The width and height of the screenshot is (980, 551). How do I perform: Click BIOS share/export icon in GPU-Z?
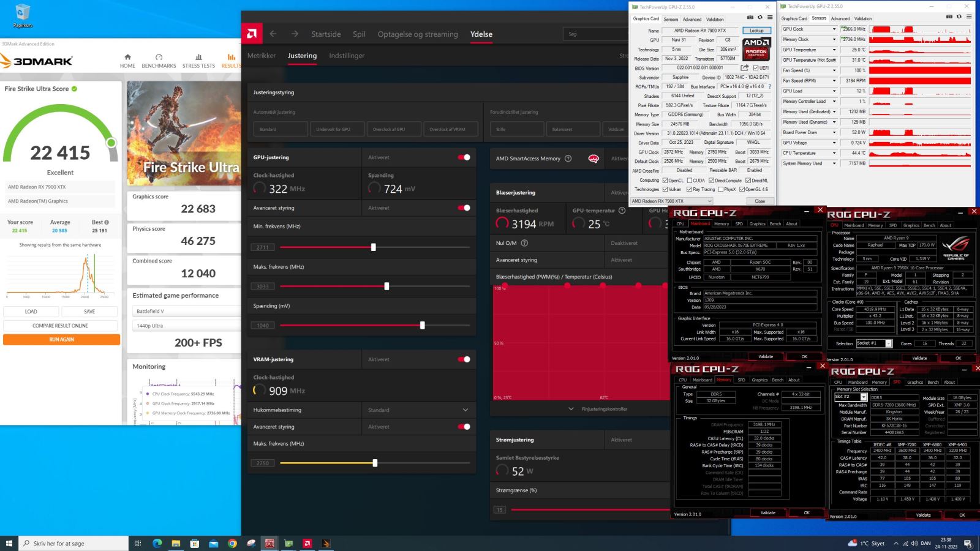tap(745, 68)
